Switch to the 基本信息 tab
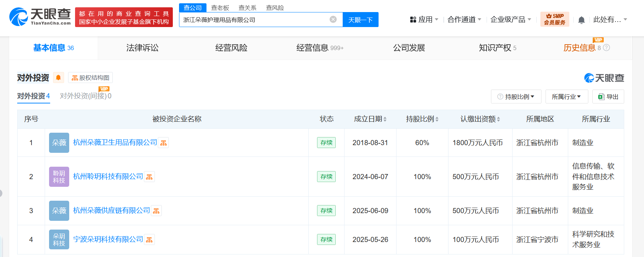Screen dimensions: 644x257 click(53, 48)
